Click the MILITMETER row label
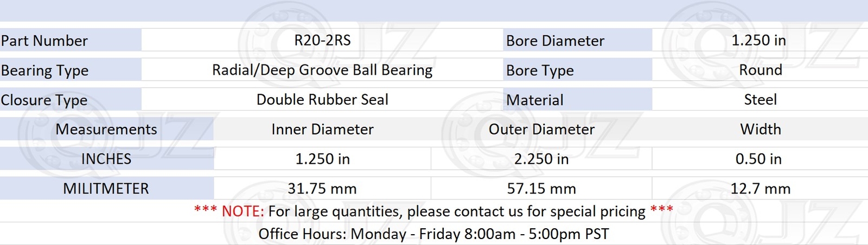Screen dimensions: 868x245 106,189
